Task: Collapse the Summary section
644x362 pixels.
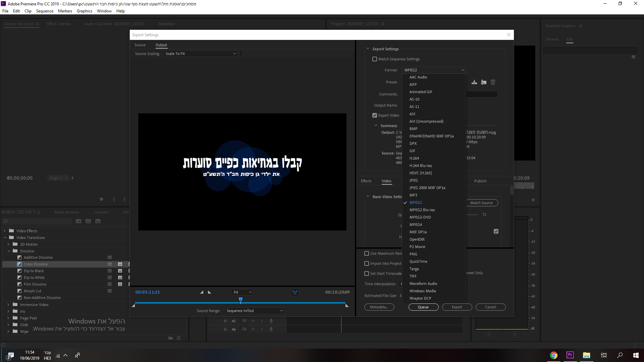Action: tap(376, 126)
